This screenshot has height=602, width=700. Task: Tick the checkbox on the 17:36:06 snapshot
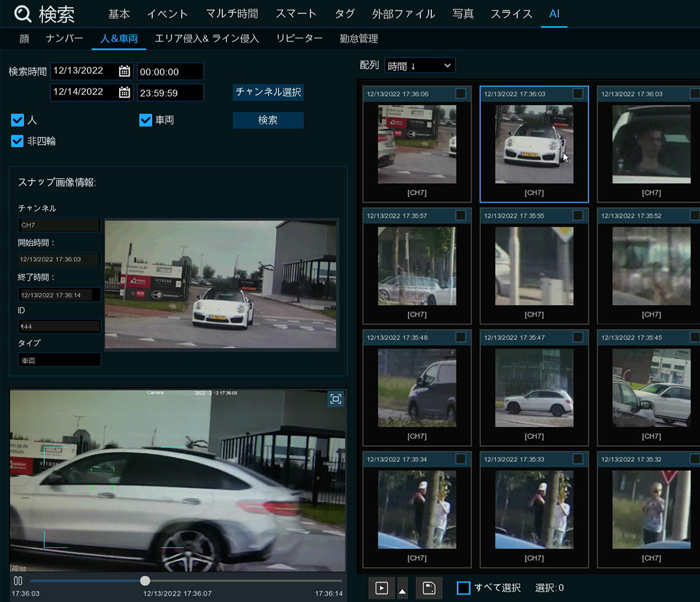[x=460, y=94]
